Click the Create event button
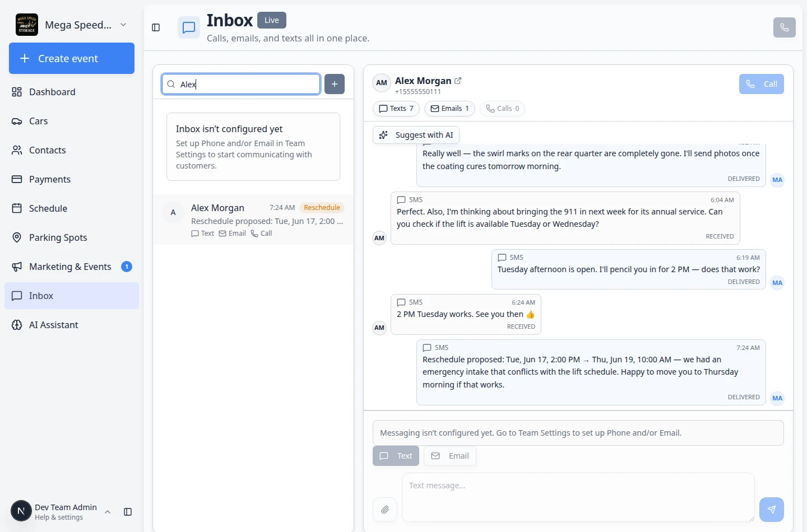The height and width of the screenshot is (532, 807). coord(72,58)
